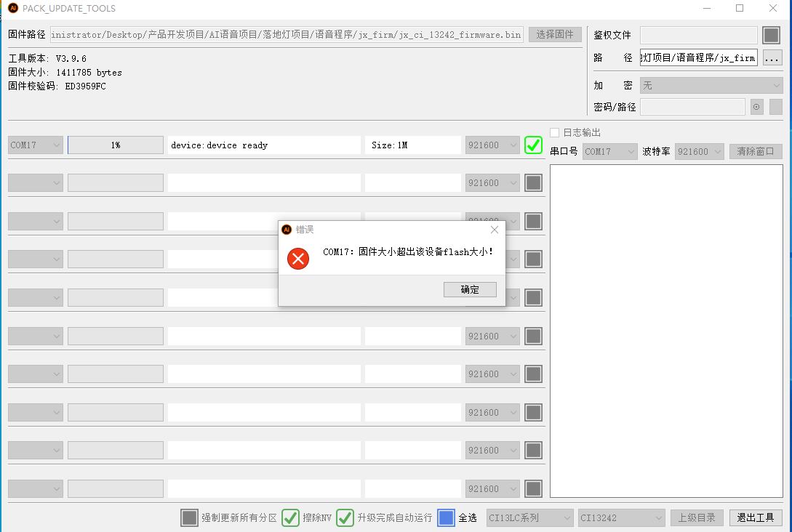The height and width of the screenshot is (532, 792).
Task: Click the AI icon in the error dialog title bar
Action: 286,229
